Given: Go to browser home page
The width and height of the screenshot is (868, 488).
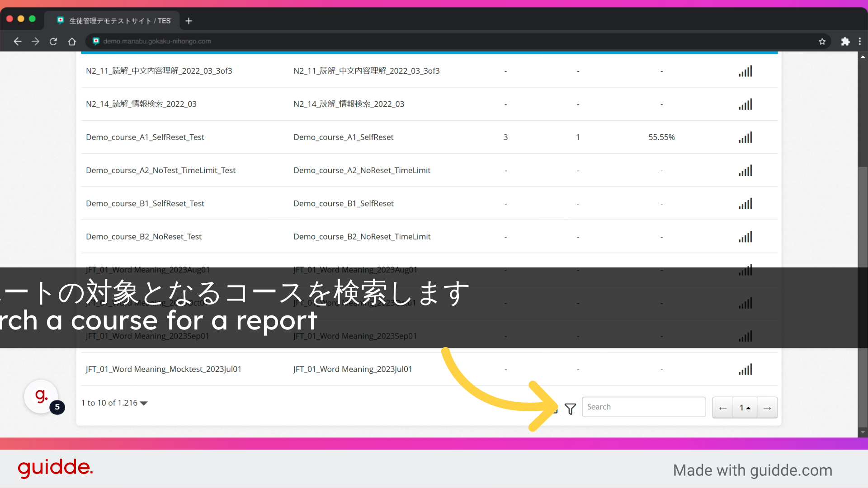Looking at the screenshot, I should [x=72, y=42].
